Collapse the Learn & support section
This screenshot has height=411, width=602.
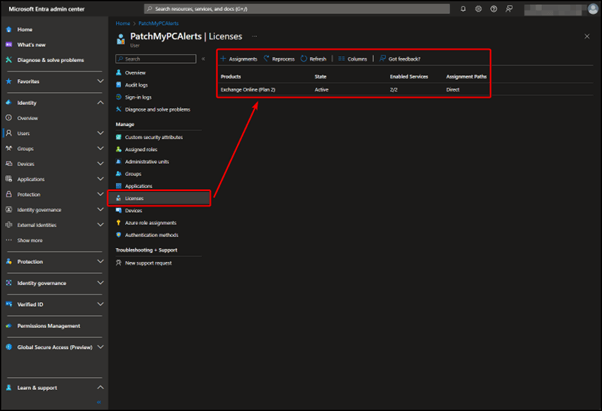point(100,388)
